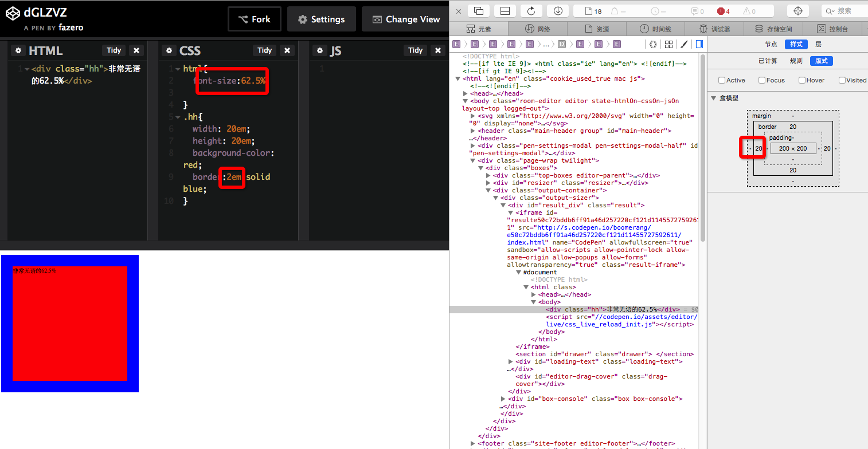Viewport: 868px width, 449px height.
Task: Show the 4 errors in dashboard
Action: tap(724, 11)
